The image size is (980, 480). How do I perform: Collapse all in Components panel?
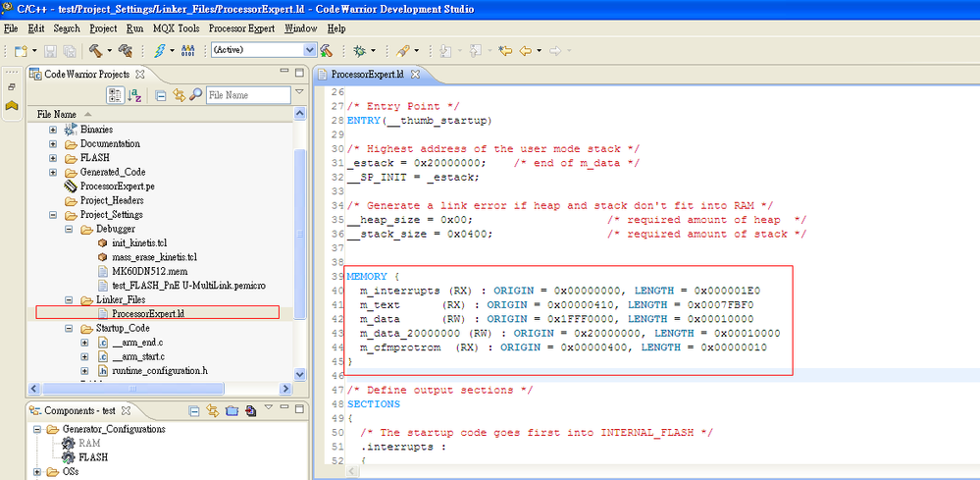click(x=194, y=410)
